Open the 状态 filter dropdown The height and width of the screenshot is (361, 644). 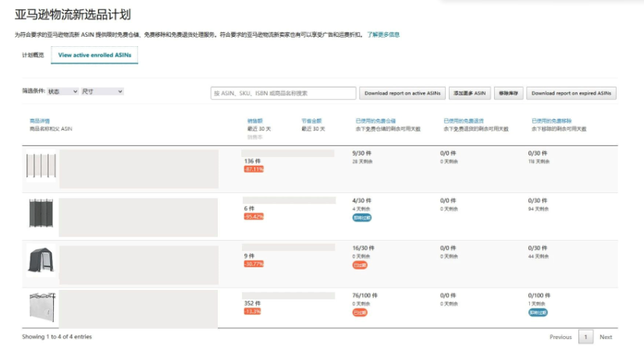62,91
